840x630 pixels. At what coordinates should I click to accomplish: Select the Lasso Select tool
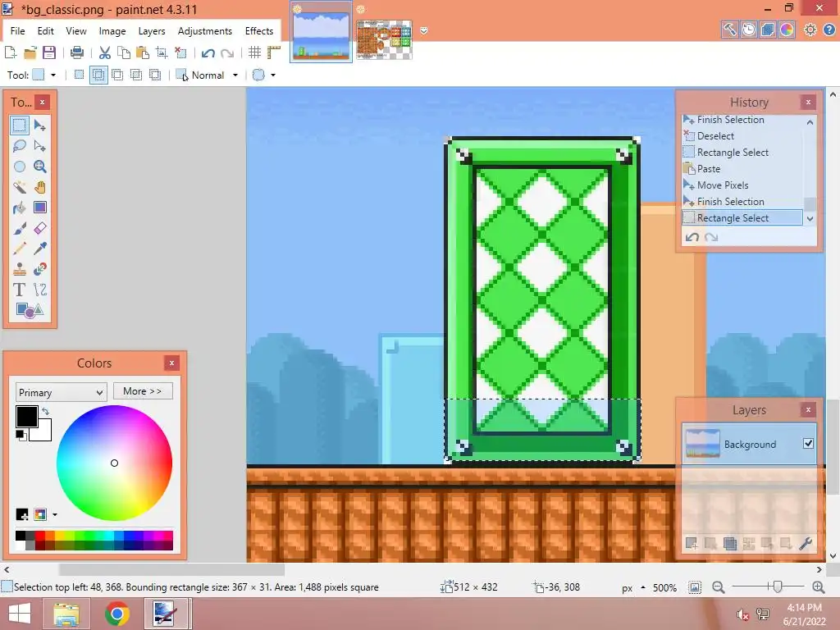click(x=20, y=146)
